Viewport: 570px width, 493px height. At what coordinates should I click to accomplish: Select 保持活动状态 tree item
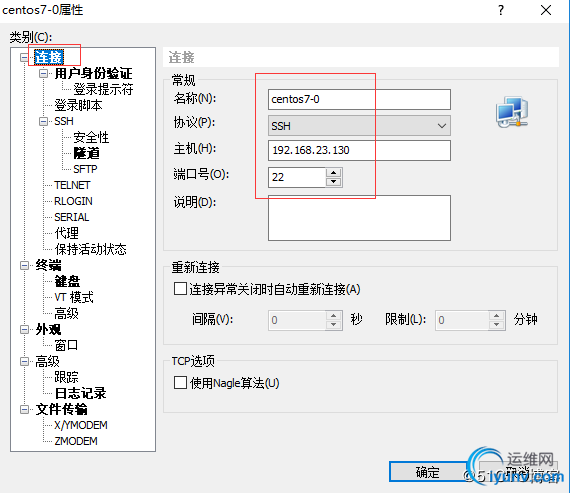[91, 249]
